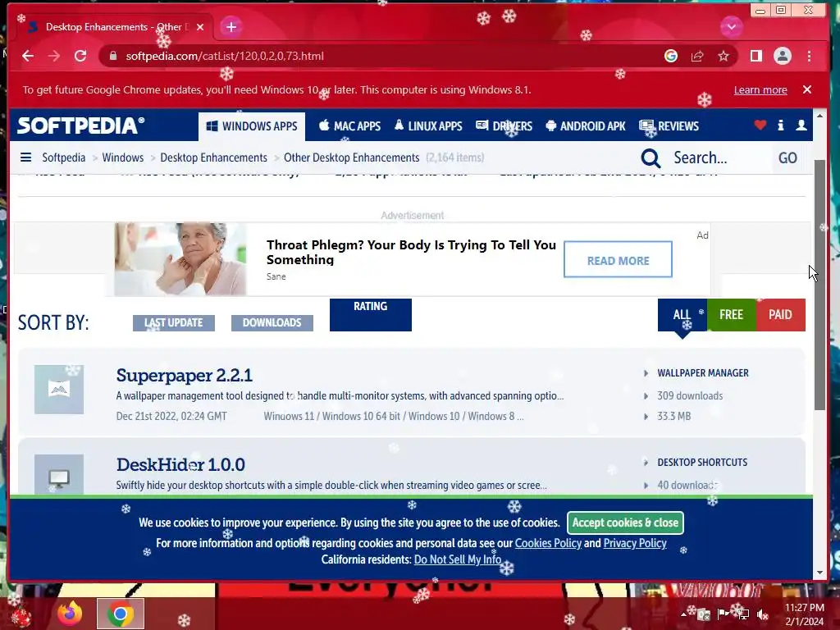Sort the list by Downloads
Viewport: 840px width, 630px height.
(272, 322)
